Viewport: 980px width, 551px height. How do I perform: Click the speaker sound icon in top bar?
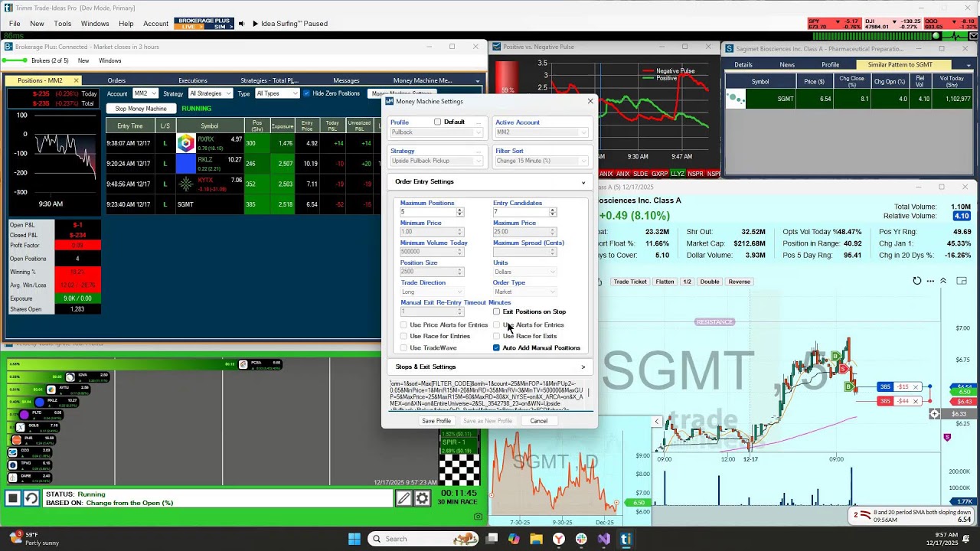(x=241, y=24)
